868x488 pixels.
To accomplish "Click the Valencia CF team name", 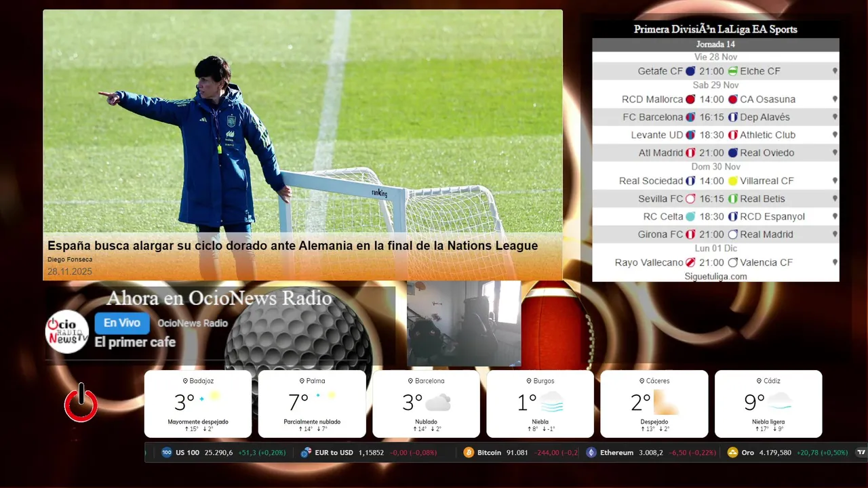I will [x=766, y=262].
